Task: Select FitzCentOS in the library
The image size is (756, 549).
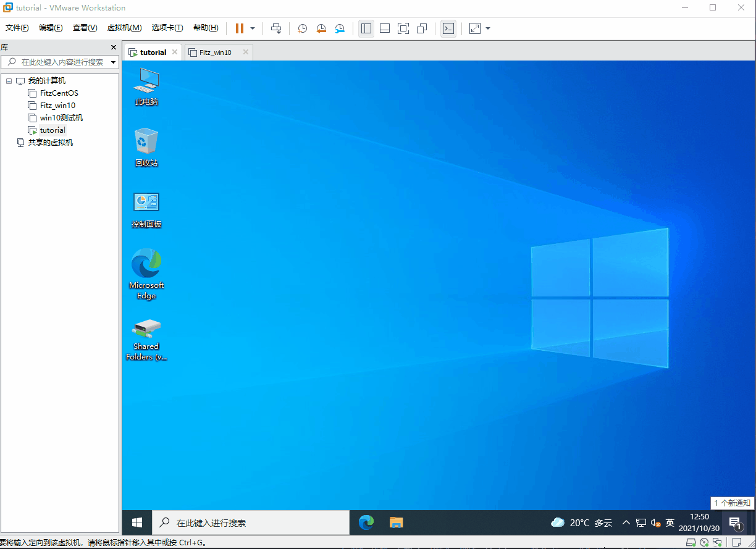Action: click(x=59, y=93)
